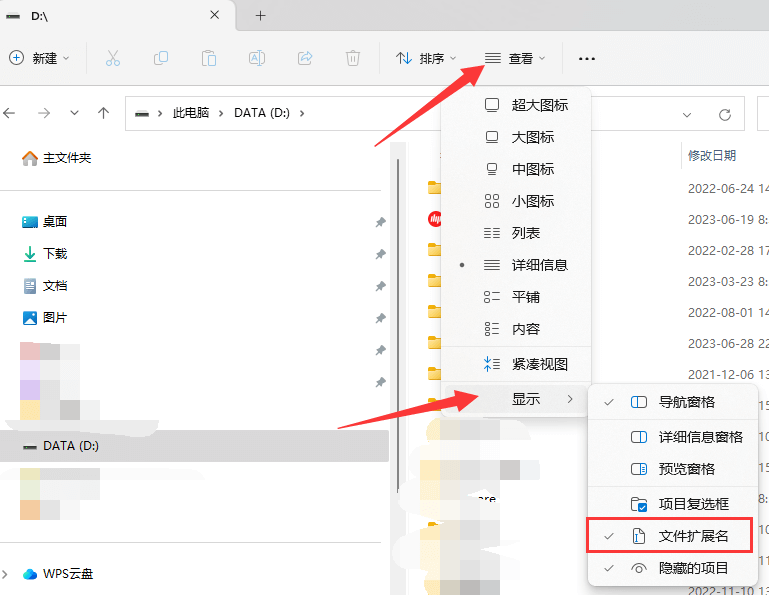
Task: Click the drive icon in address bar
Action: point(142,114)
